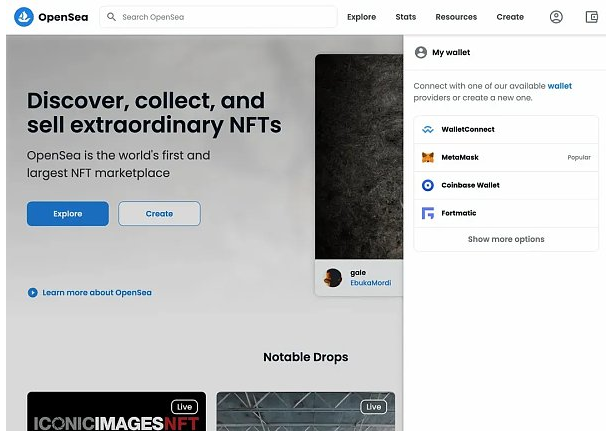Screen dimensions: 606x431
Task: Click Live badge on second drop card
Action: pyautogui.click(x=373, y=407)
